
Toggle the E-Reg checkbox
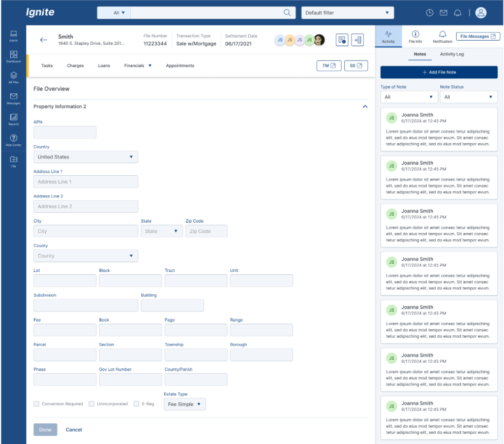136,403
